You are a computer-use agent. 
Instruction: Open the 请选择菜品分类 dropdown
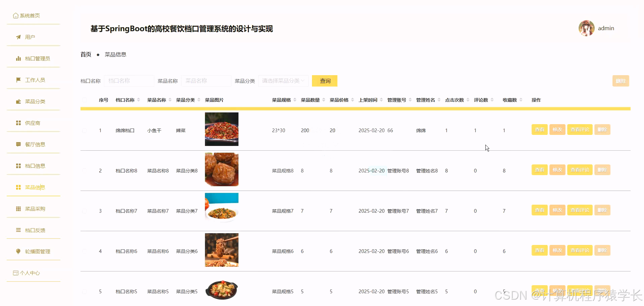tap(283, 81)
